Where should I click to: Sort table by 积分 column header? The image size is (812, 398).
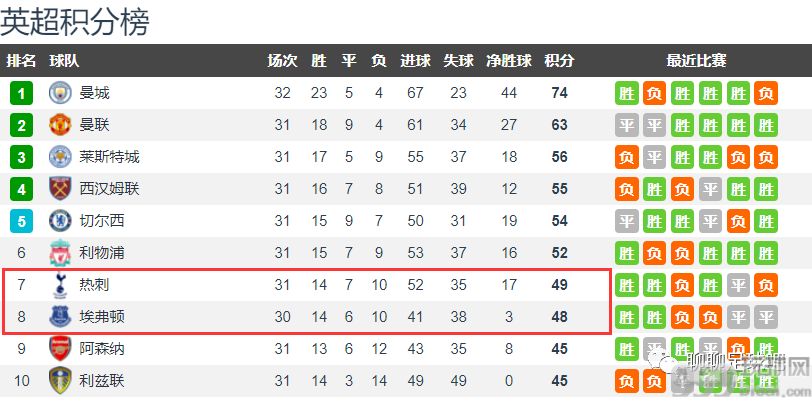559,61
